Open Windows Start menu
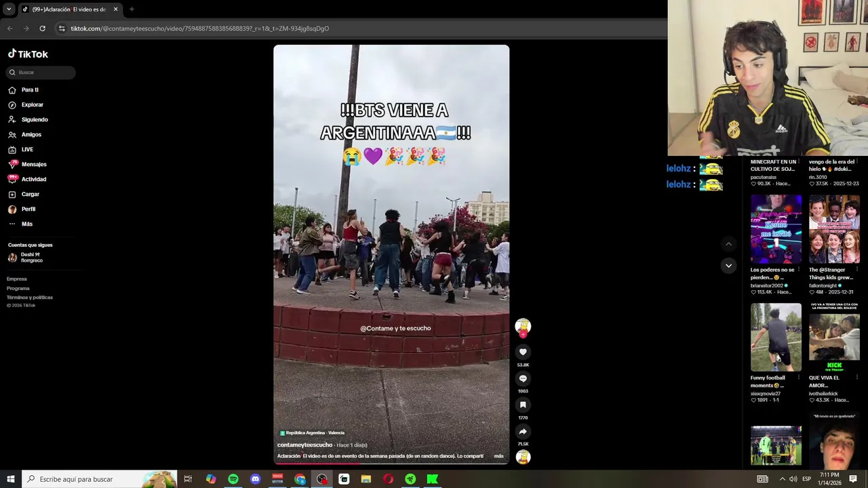Screen dimensions: 868x488 tap(11, 479)
